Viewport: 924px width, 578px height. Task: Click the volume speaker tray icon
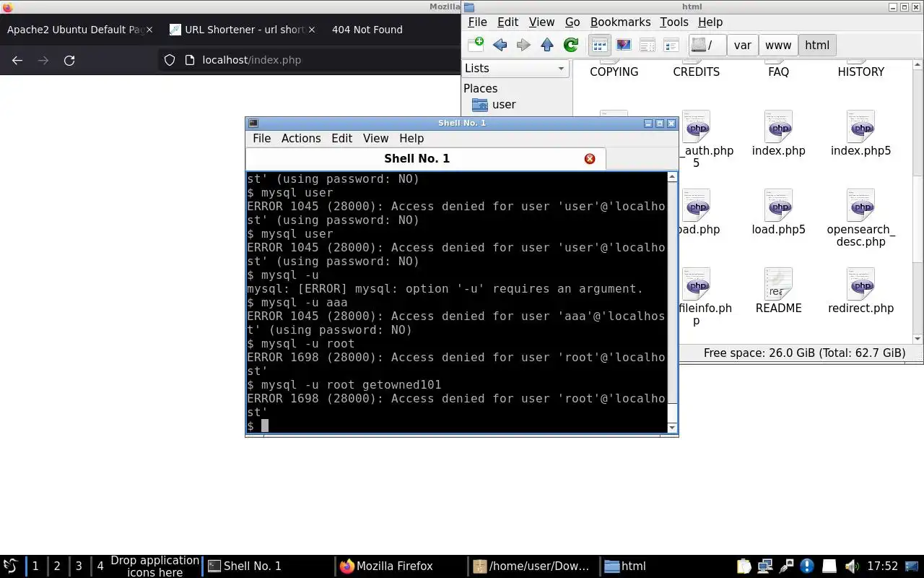(x=852, y=566)
